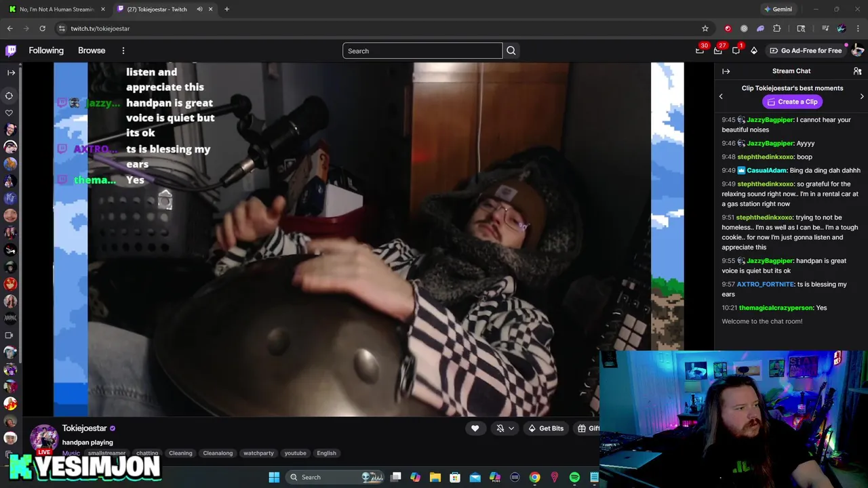Click the camera icon in left sidebar
The width and height of the screenshot is (868, 488).
point(9,335)
